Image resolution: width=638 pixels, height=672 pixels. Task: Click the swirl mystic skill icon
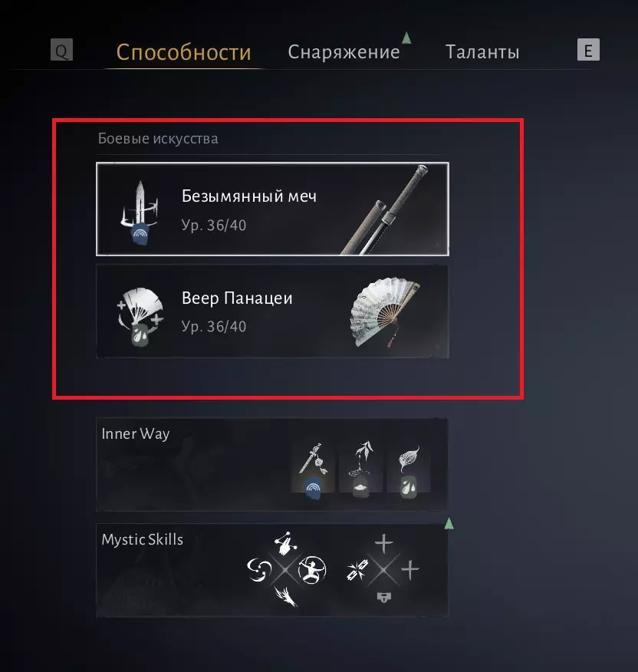[259, 569]
